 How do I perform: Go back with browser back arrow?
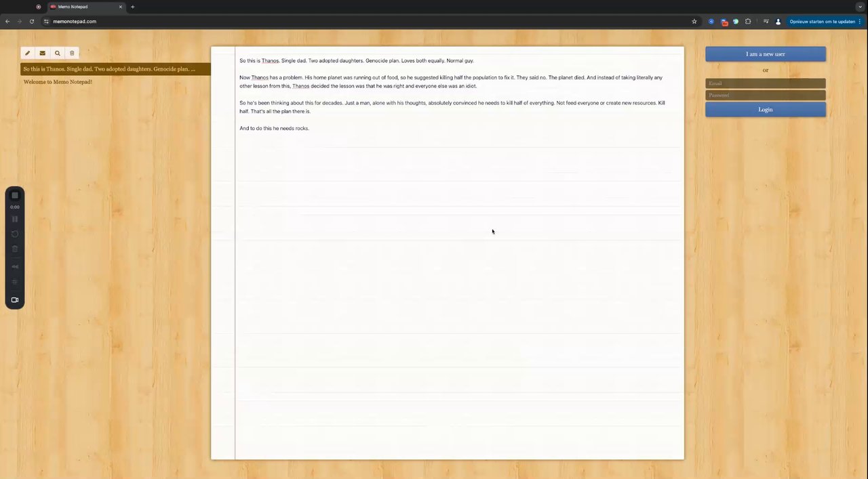coord(7,22)
